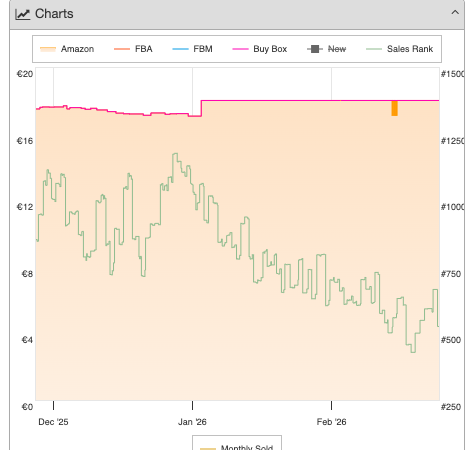Click the New gray square marker in the legend
The width and height of the screenshot is (474, 450).
[315, 49]
